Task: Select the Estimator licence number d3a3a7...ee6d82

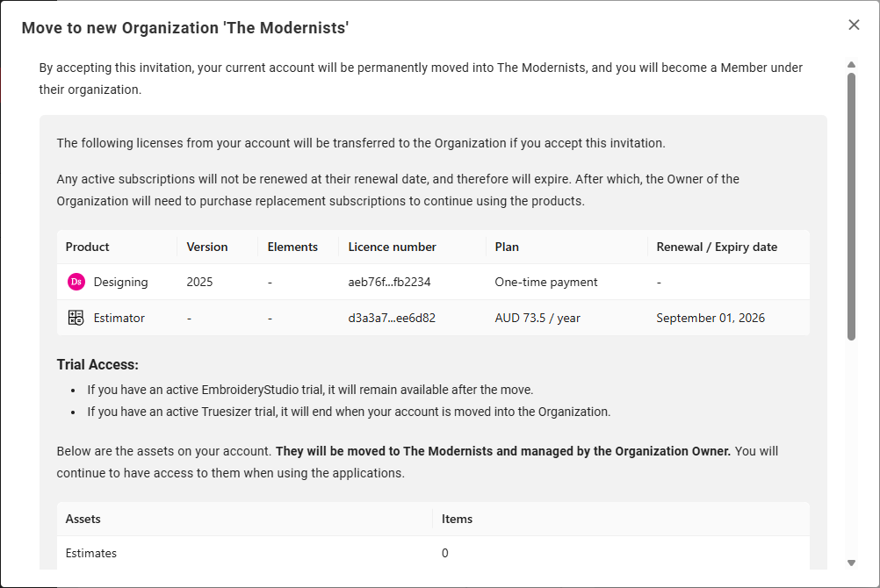Action: (392, 318)
